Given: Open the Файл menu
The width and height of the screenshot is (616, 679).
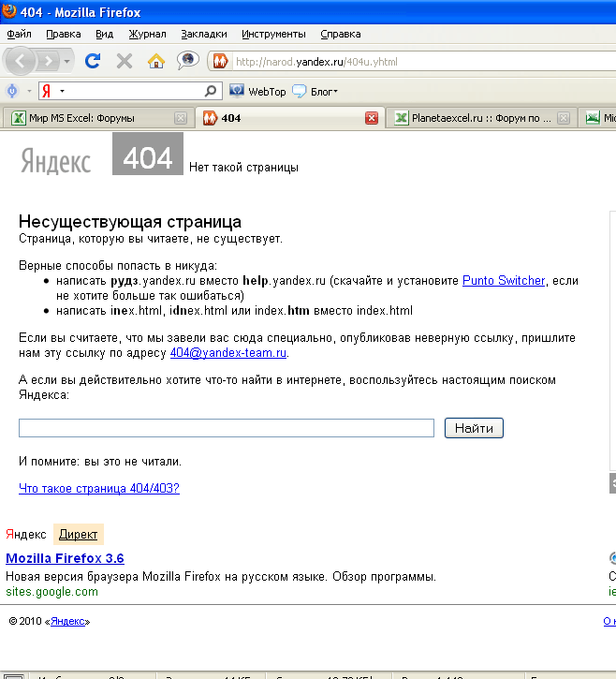Looking at the screenshot, I should pyautogui.click(x=19, y=34).
